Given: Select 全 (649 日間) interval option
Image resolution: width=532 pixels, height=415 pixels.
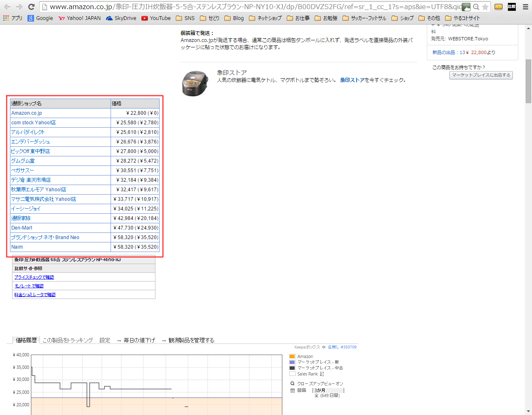Looking at the screenshot, I should [x=327, y=396].
